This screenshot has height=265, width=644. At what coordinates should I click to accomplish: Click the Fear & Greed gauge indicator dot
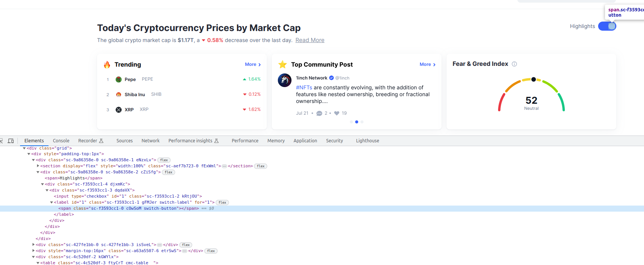[x=534, y=79]
